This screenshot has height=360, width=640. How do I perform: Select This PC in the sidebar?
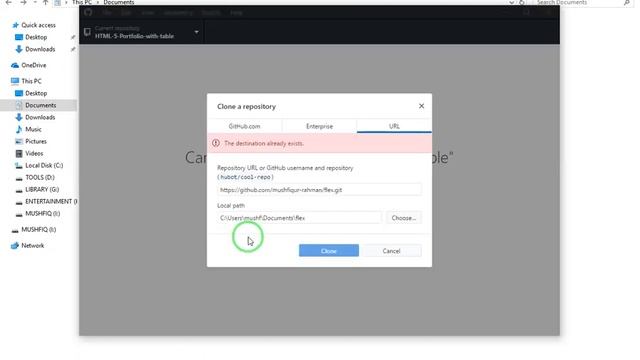coord(31,81)
